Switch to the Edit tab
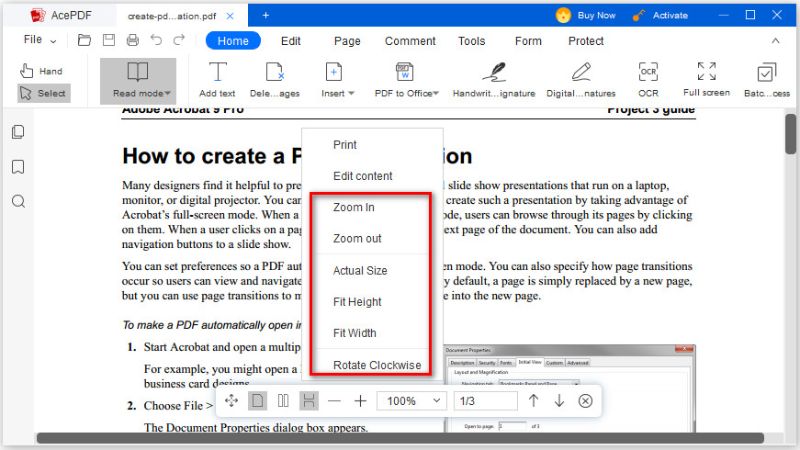This screenshot has width=800, height=450. point(291,41)
